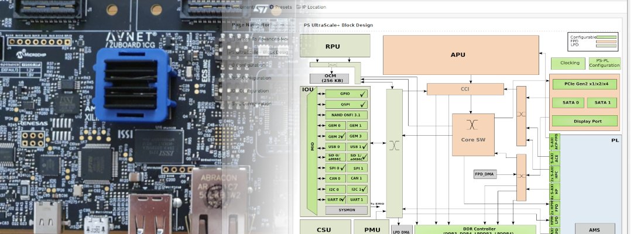
Task: Open the Documentation icon in the toolbar
Action: (x=228, y=7)
